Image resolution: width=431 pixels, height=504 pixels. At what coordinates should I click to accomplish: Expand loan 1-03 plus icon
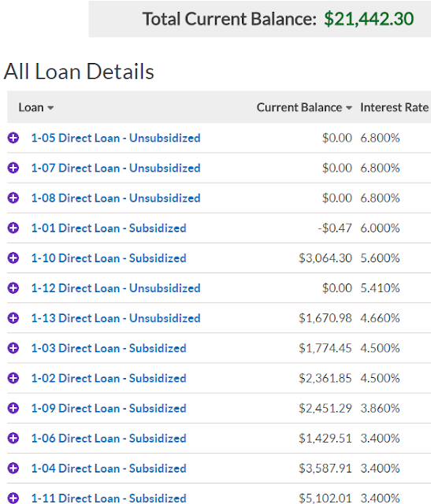click(13, 348)
